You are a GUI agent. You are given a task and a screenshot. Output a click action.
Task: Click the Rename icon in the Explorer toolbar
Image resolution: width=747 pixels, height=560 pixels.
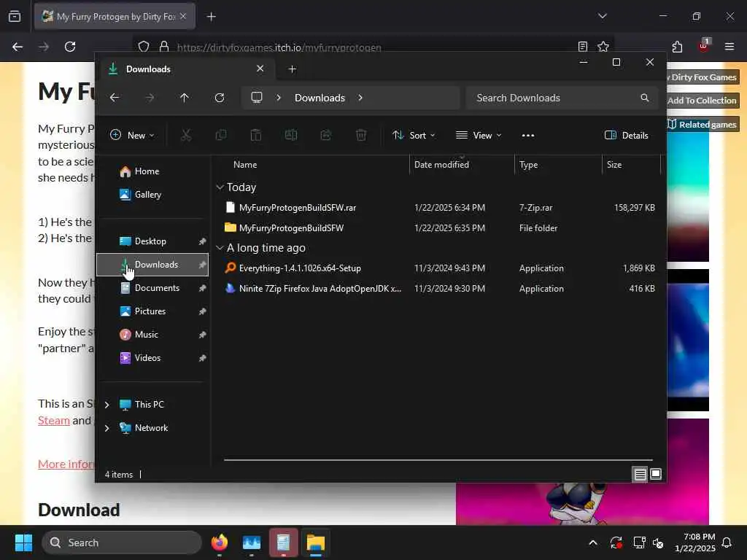[x=291, y=135]
